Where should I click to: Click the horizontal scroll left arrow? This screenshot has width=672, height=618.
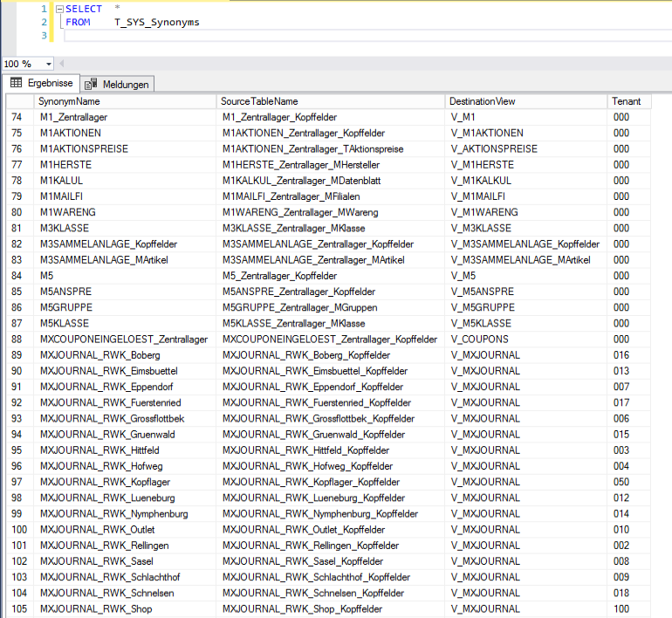62,64
